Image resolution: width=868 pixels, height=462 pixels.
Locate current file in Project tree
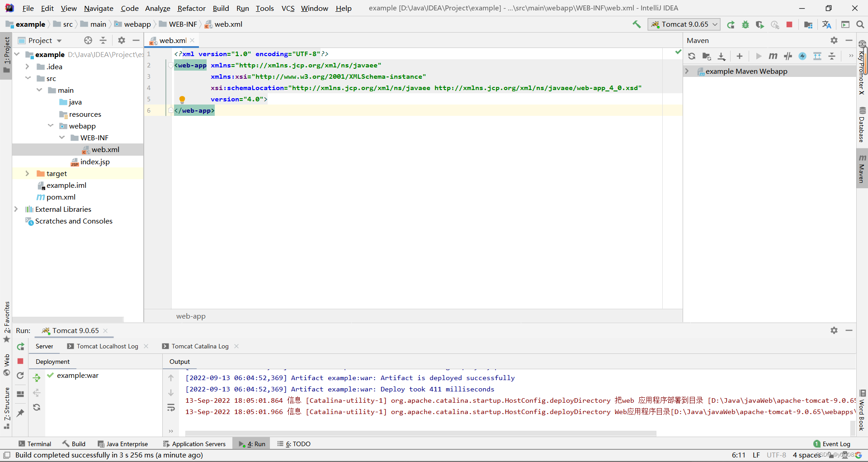(x=88, y=40)
